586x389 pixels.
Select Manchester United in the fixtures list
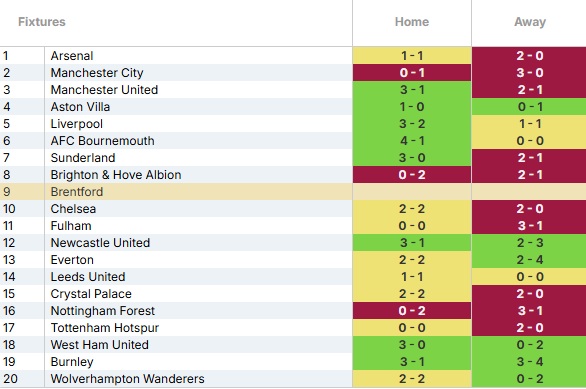coord(104,90)
